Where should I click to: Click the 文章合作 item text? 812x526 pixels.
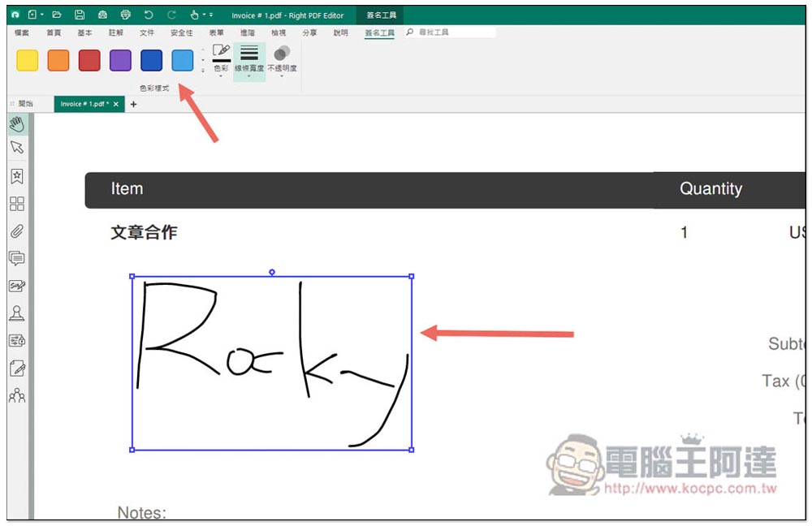[x=144, y=232]
